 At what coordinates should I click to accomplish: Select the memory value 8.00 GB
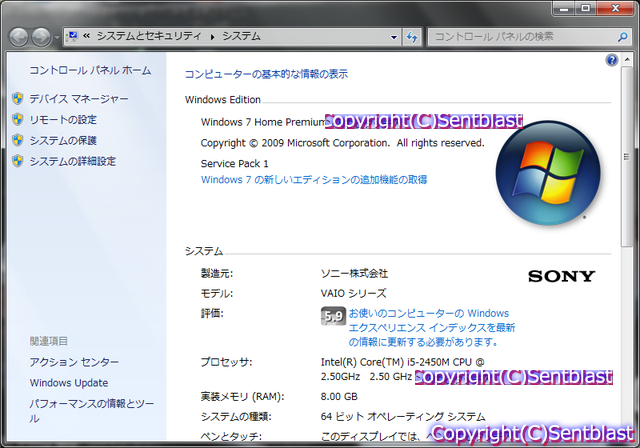339,396
